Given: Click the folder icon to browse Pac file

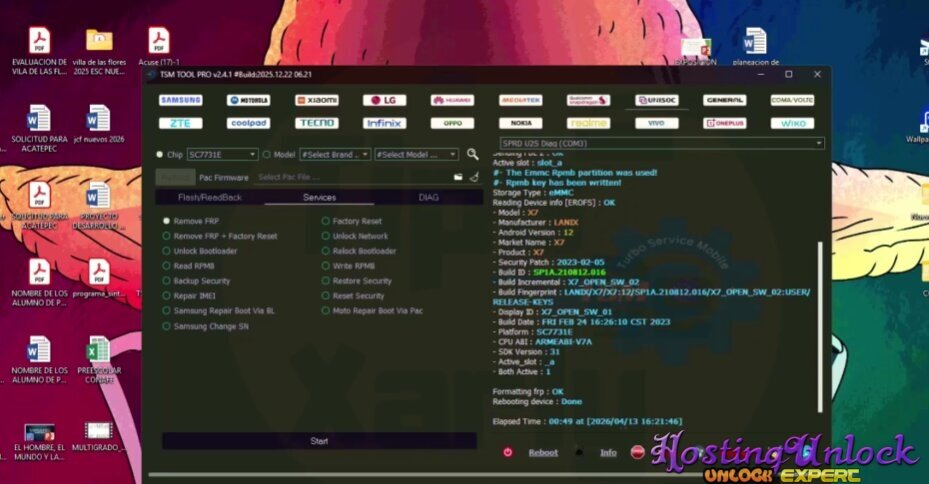Looking at the screenshot, I should point(458,177).
